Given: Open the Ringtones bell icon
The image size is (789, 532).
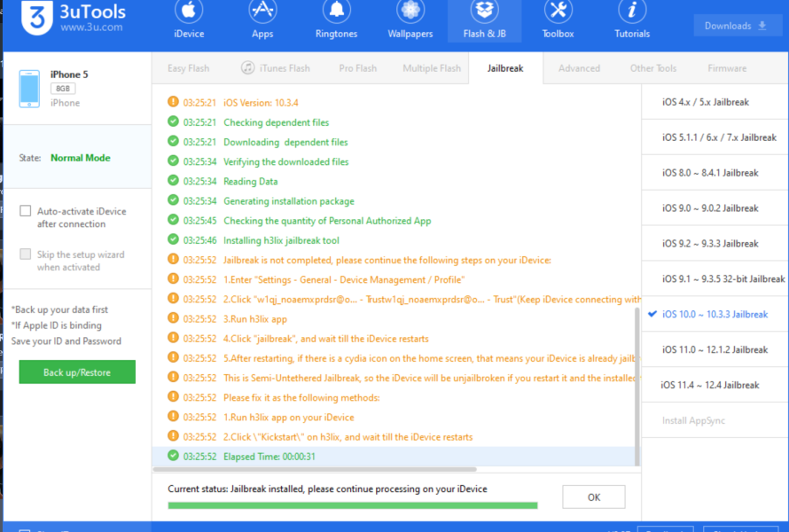Looking at the screenshot, I should 336,12.
